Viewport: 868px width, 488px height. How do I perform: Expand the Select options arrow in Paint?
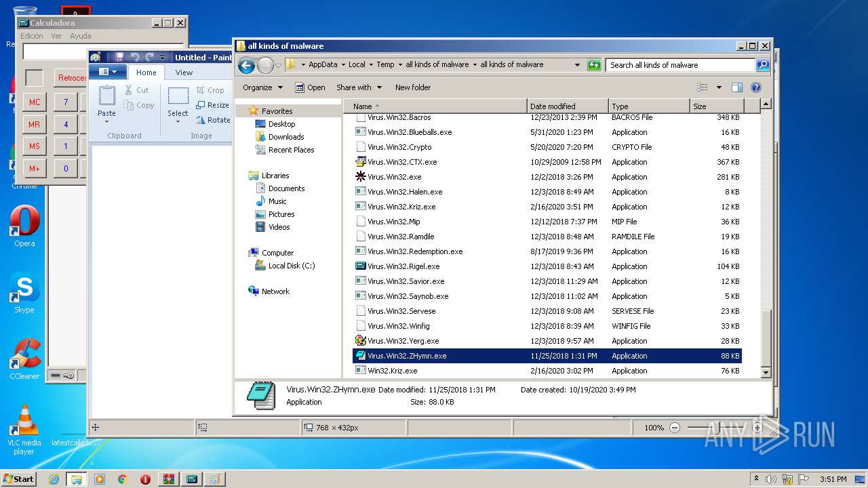tap(178, 121)
